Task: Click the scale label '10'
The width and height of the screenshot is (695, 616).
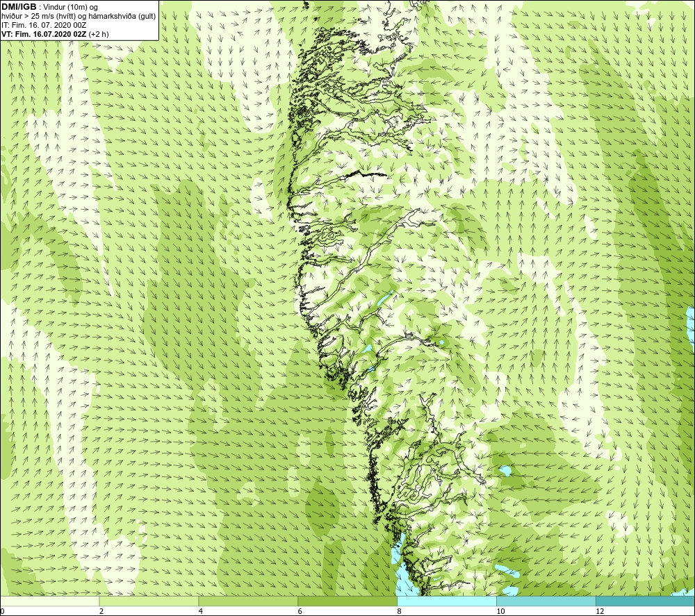Action: [500, 611]
